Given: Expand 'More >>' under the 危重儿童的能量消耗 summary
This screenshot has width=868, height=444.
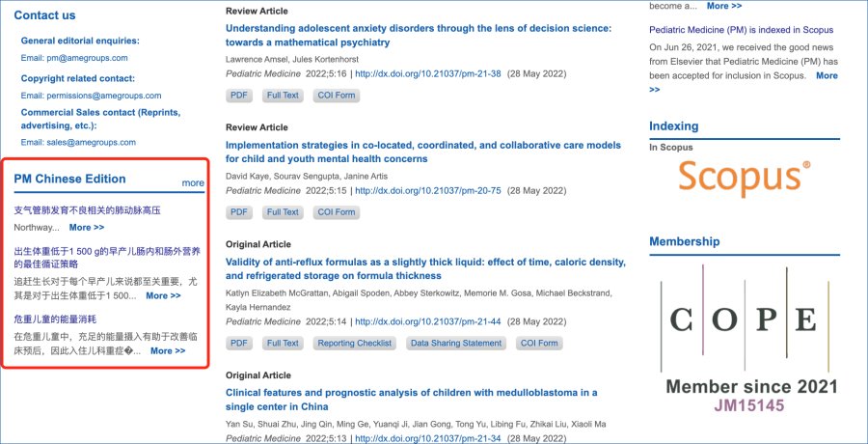Looking at the screenshot, I should coord(168,351).
